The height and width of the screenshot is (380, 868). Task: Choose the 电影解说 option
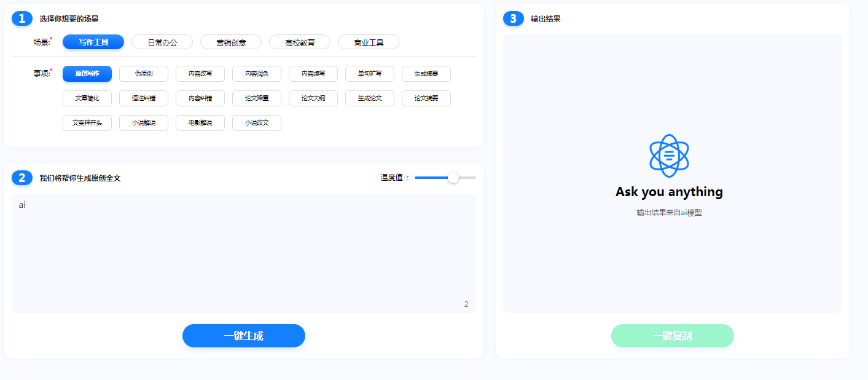(200, 123)
